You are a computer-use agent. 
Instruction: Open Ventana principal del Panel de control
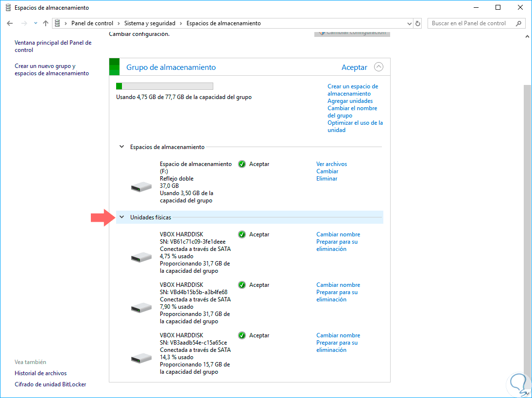point(53,47)
